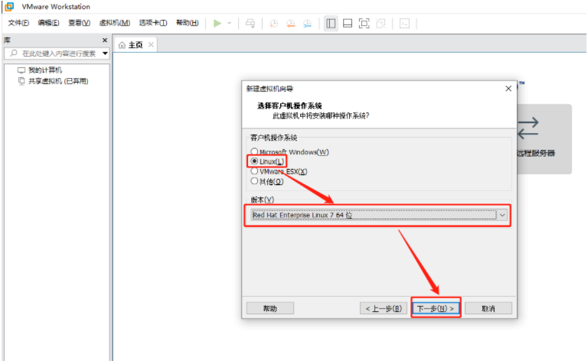The image size is (588, 364).
Task: Toggle the library sidebar view icon
Action: coord(331,23)
